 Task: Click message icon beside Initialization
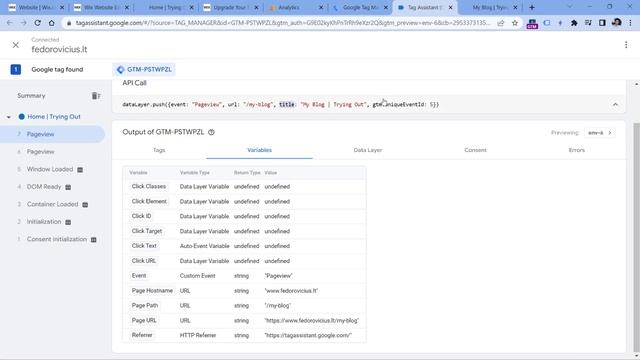(68, 222)
